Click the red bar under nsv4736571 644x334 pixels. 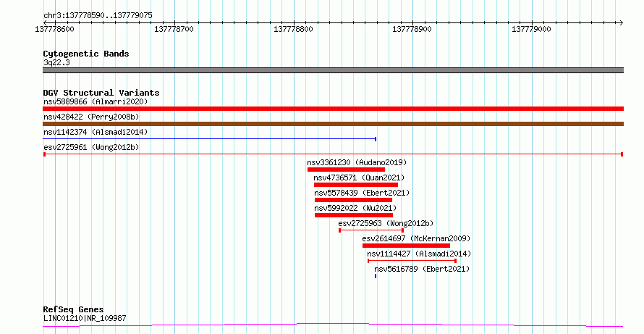(x=356, y=185)
